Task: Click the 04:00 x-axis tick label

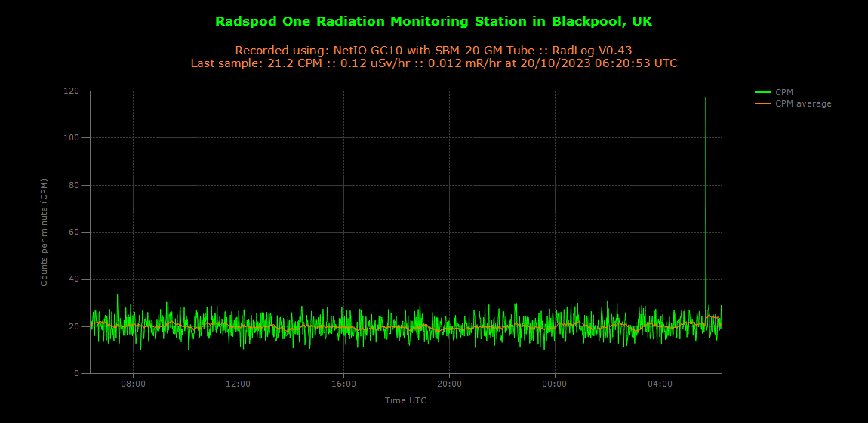Action: (x=660, y=384)
